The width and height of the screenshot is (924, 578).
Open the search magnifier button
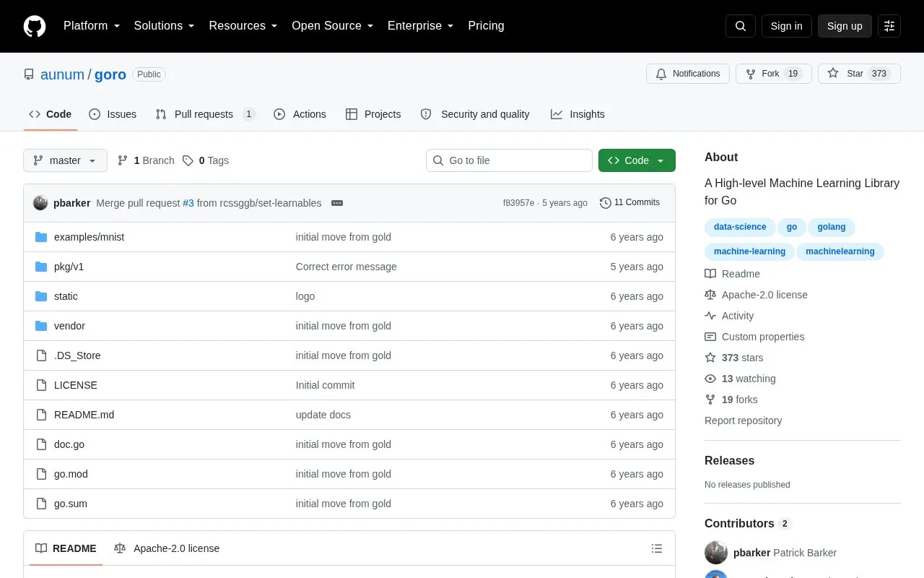pos(741,26)
